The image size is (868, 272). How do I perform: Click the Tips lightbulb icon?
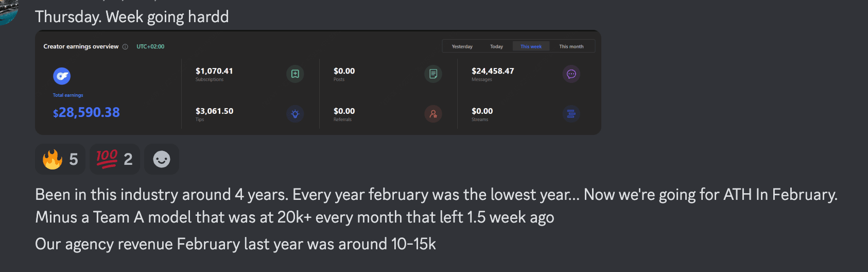click(x=295, y=114)
